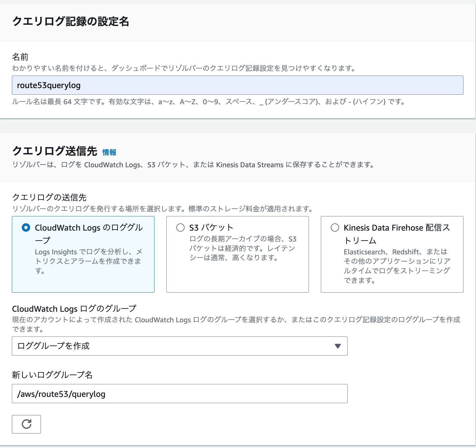
Task: Select CloudWatch Logs log group radio button
Action: pyautogui.click(x=26, y=228)
